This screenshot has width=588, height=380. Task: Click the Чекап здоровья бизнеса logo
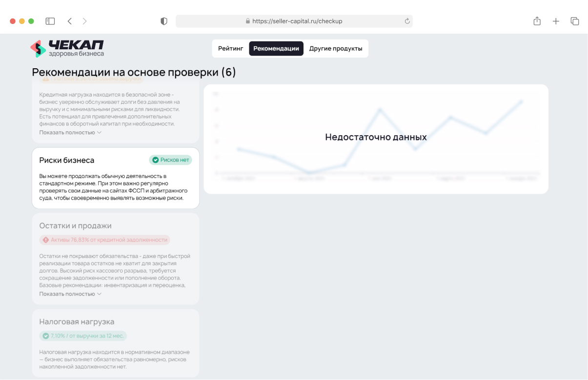point(67,49)
